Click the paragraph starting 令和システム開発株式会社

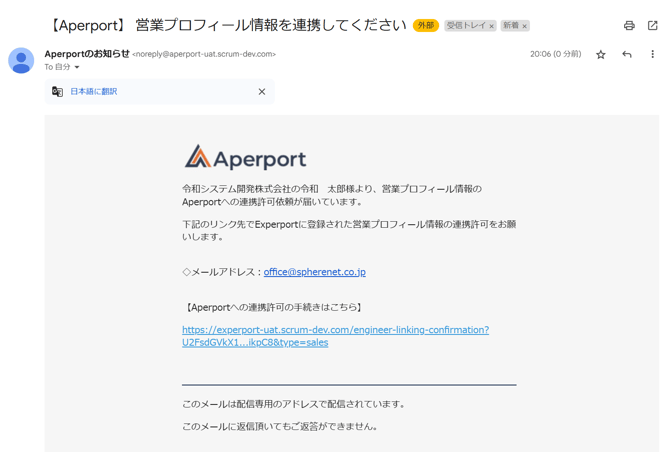pos(332,195)
